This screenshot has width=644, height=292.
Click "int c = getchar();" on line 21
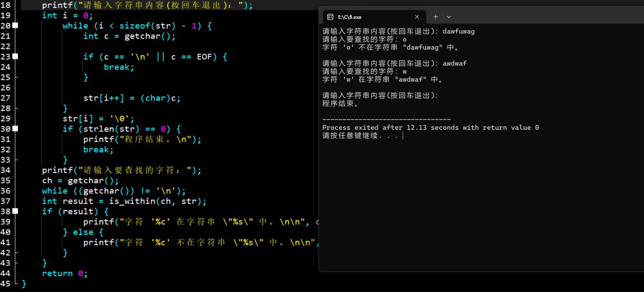129,36
